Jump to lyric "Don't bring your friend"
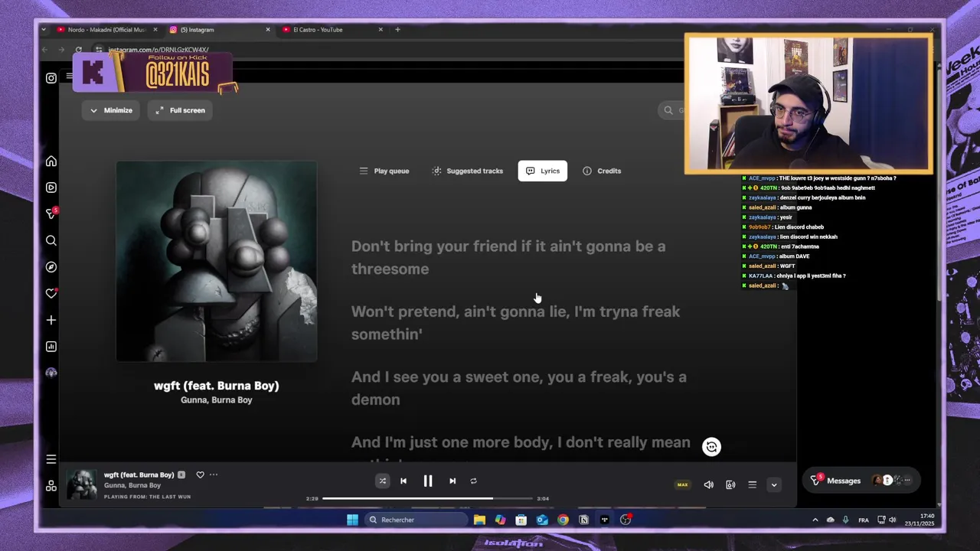Viewport: 980px width, 551px height. (x=508, y=257)
